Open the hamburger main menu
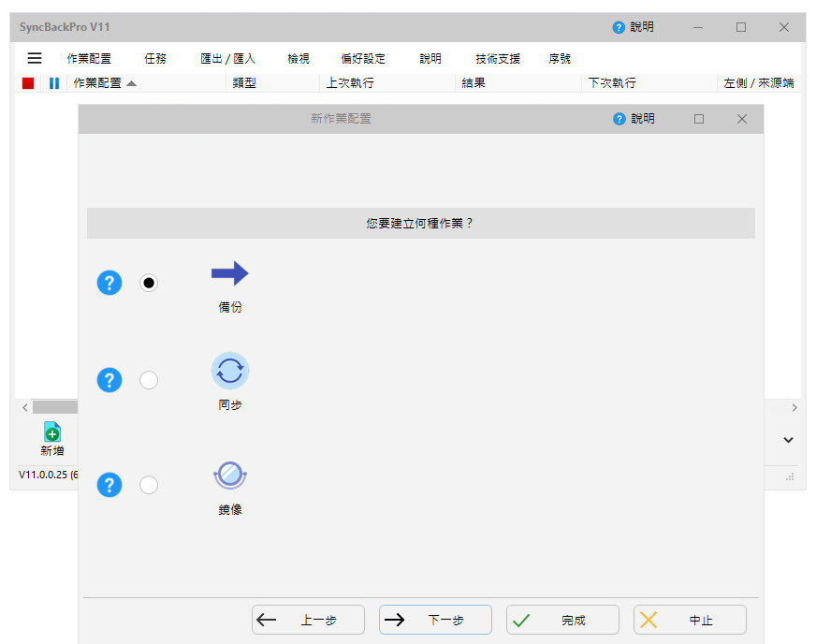Image resolution: width=816 pixels, height=644 pixels. pos(35,58)
